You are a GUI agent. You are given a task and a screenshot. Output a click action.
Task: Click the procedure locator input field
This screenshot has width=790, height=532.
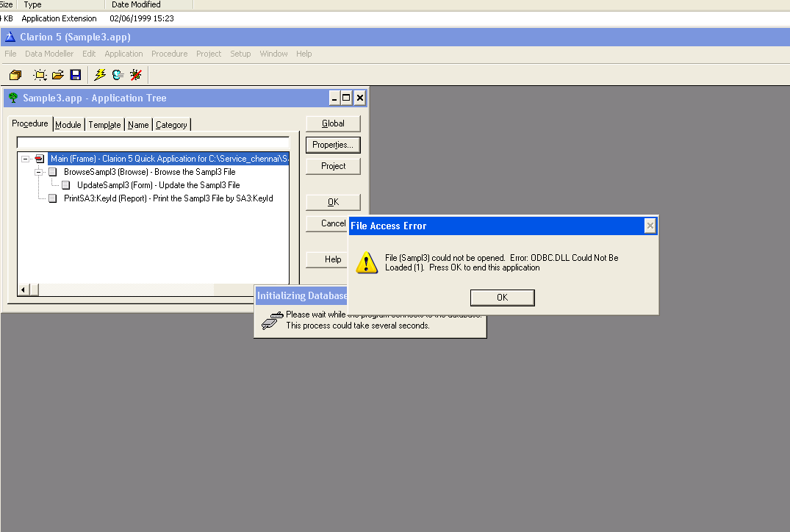click(153, 143)
